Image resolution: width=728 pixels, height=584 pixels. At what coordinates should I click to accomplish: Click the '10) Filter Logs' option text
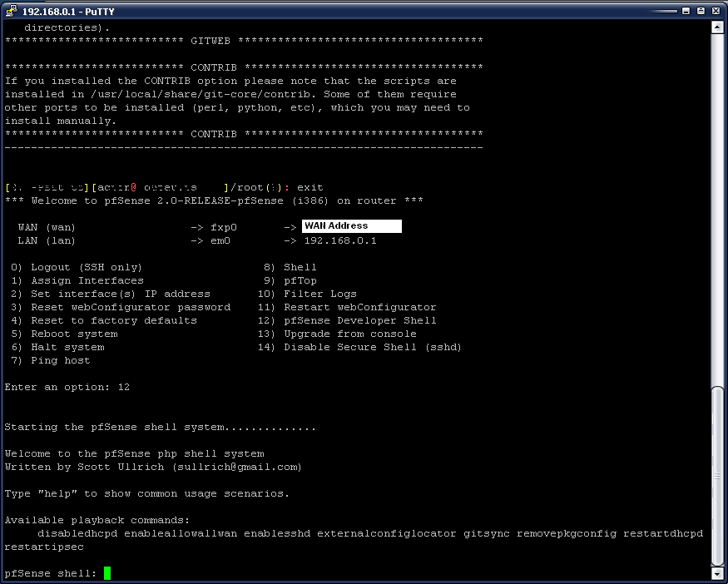(x=307, y=294)
